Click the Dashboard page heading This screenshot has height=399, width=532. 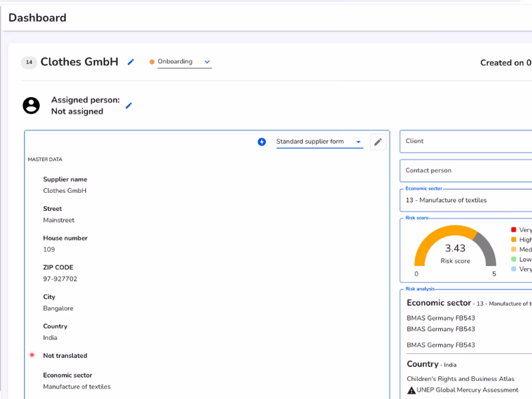coord(37,18)
